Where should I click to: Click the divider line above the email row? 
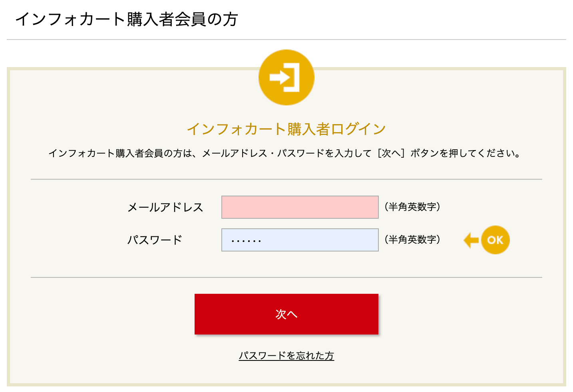(286, 180)
